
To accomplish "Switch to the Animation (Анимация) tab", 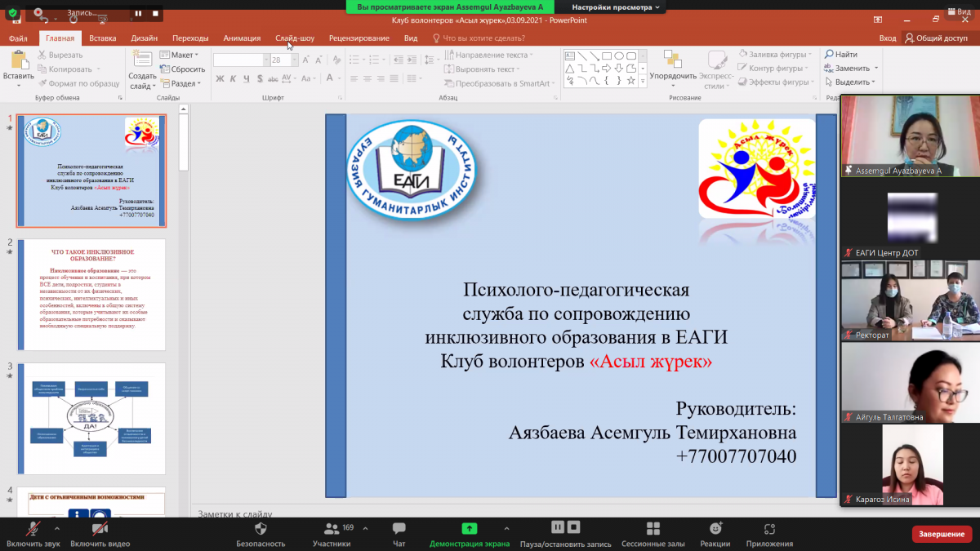I will [242, 38].
